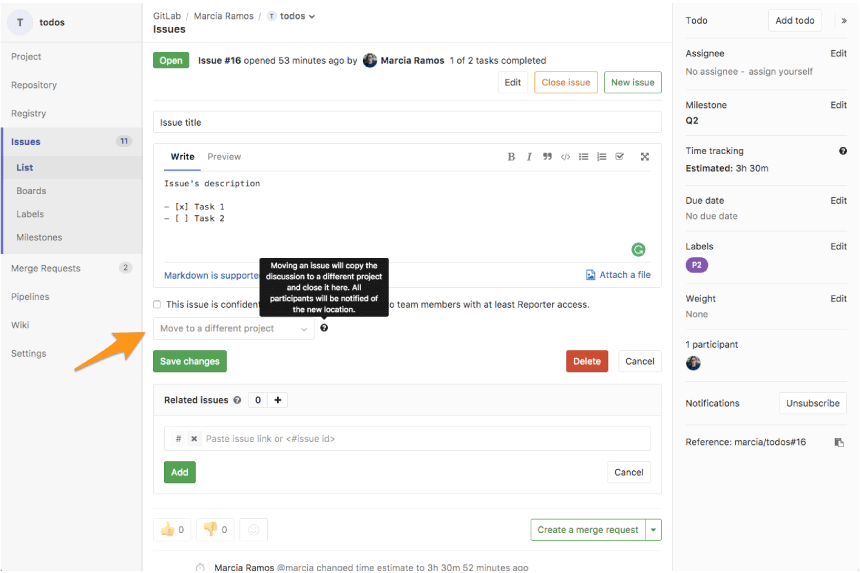
Task: Click the Create a merge request button
Action: click(x=588, y=530)
